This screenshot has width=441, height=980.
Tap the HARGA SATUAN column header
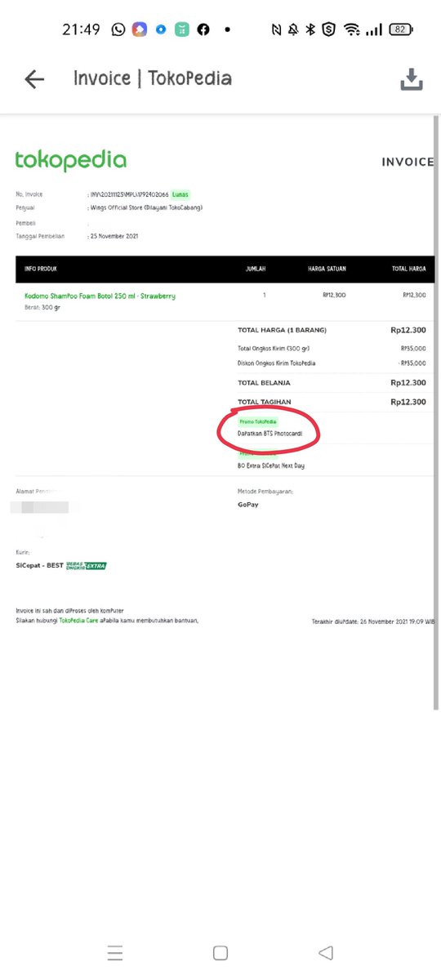(327, 269)
